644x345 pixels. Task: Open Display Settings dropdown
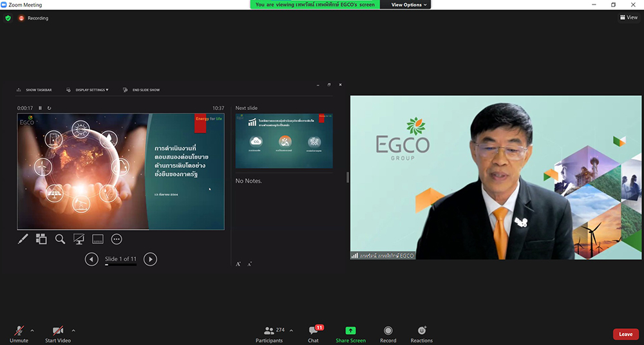point(88,90)
